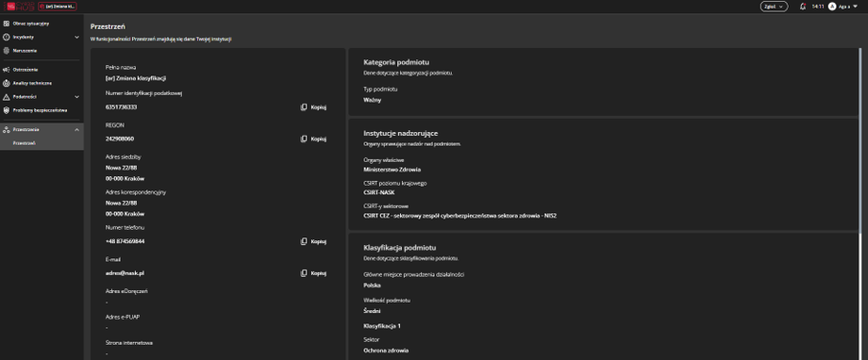Copy the e-mail address
Image resolution: width=868 pixels, height=360 pixels.
click(313, 273)
